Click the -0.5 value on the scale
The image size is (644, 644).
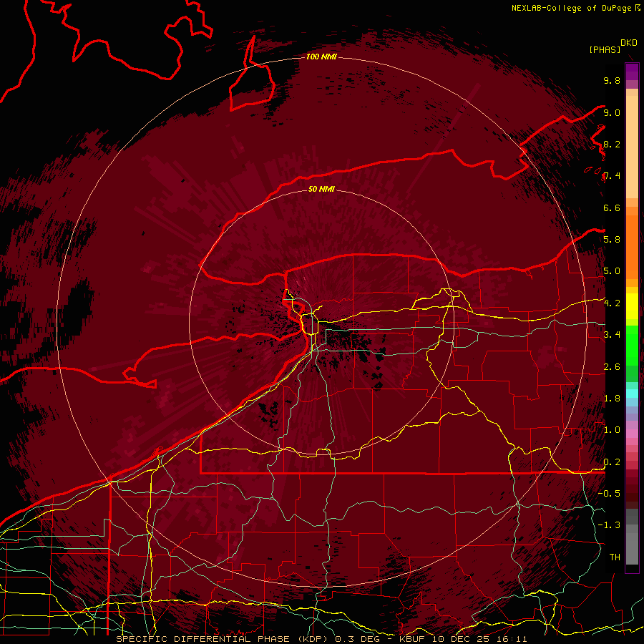click(609, 494)
